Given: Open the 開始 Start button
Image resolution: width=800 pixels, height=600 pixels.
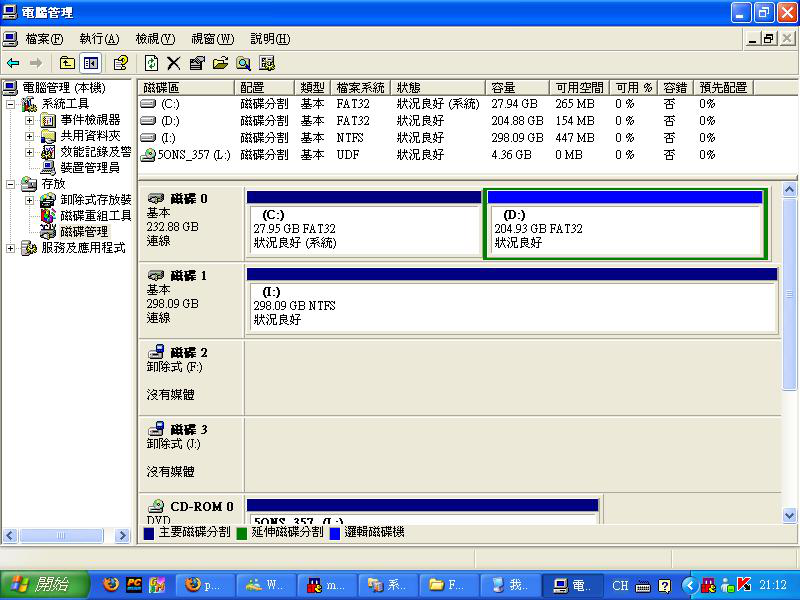Looking at the screenshot, I should pyautogui.click(x=45, y=585).
